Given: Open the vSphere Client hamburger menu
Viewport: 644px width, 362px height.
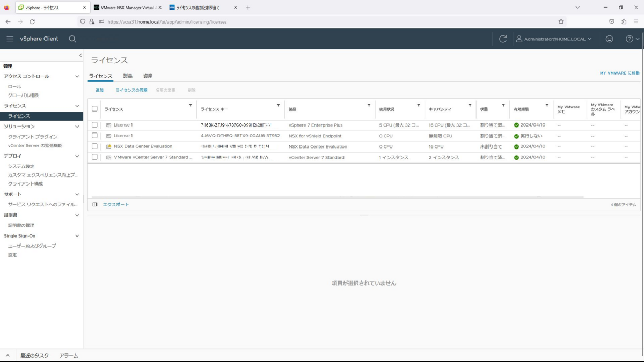Looking at the screenshot, I should tap(10, 39).
